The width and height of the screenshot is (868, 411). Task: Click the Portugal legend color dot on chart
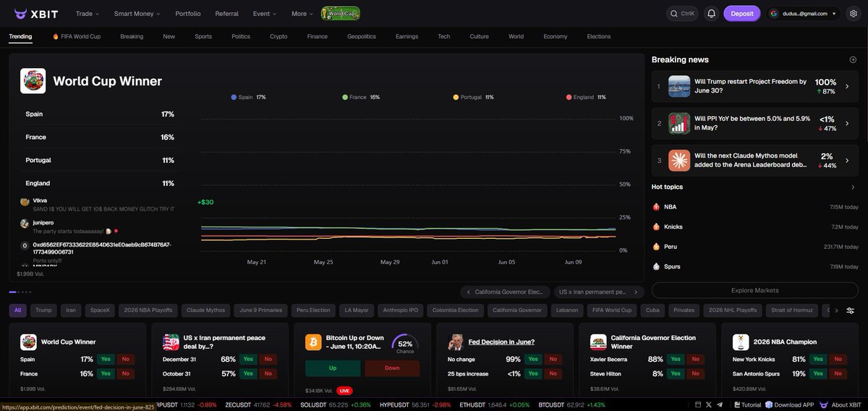(456, 97)
